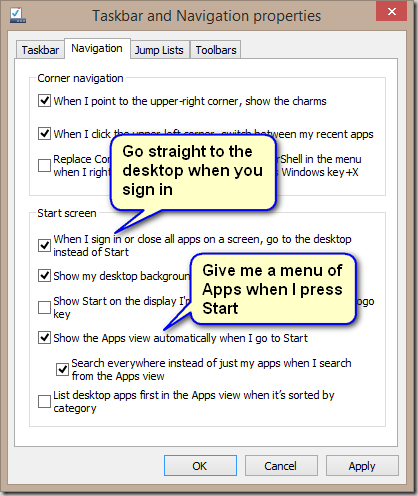
Task: Click the Cancel button
Action: coord(281,466)
